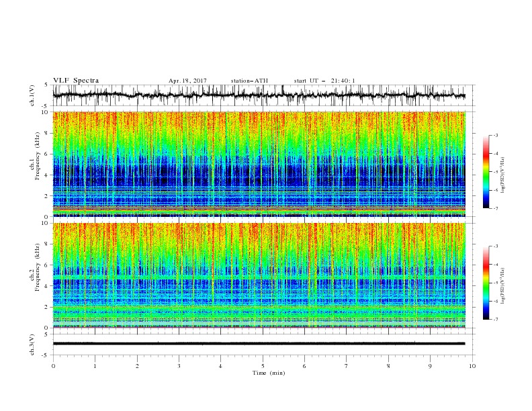Image resolution: width=532 pixels, height=411 pixels.
Task: Click the "-3" value on ch.2 colorbar
Action: [495, 246]
